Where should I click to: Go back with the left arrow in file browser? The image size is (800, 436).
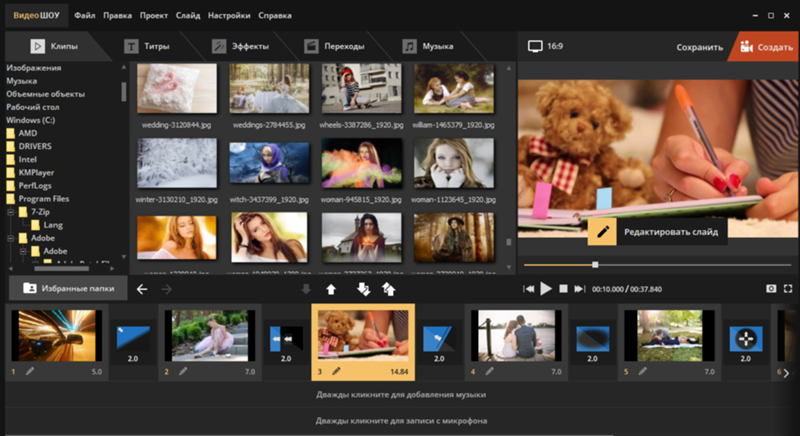142,289
